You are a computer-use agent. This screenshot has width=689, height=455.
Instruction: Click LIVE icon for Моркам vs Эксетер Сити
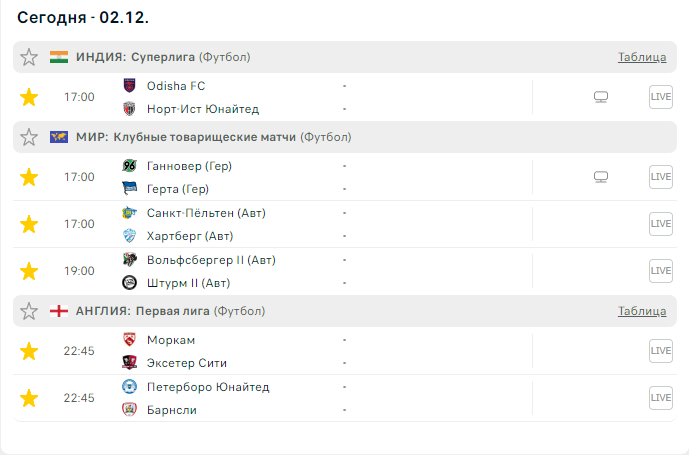[x=660, y=351]
